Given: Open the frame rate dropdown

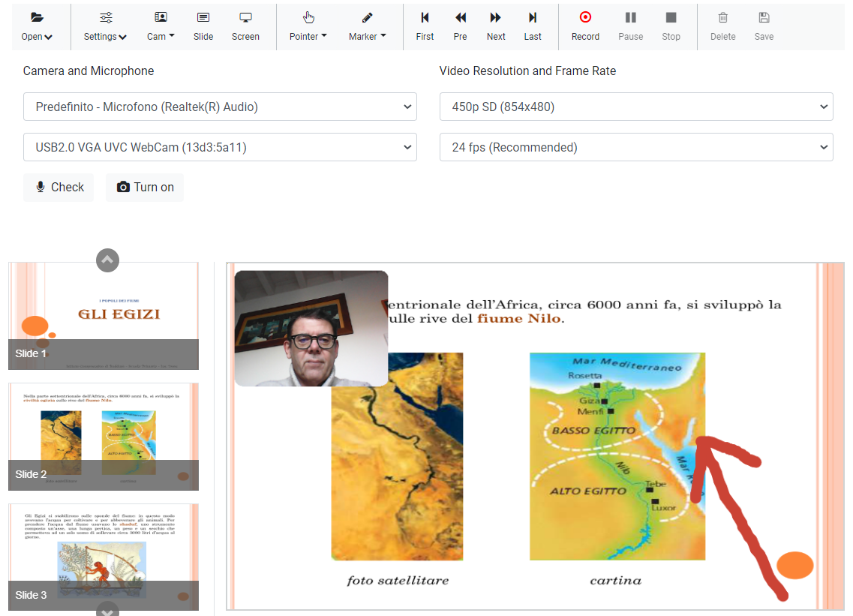Looking at the screenshot, I should tap(636, 147).
